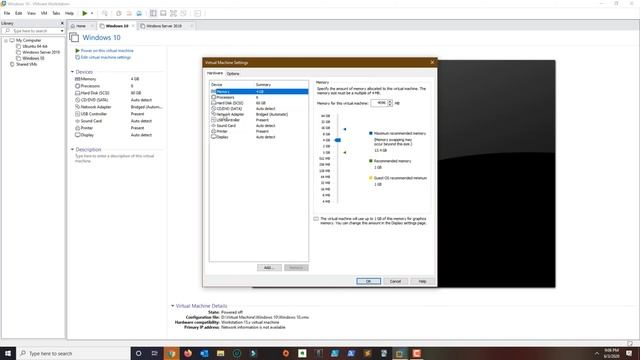Screen dimensions: 640x360
Task: Open the snapshot manager toolbar icon
Action: click(139, 13)
